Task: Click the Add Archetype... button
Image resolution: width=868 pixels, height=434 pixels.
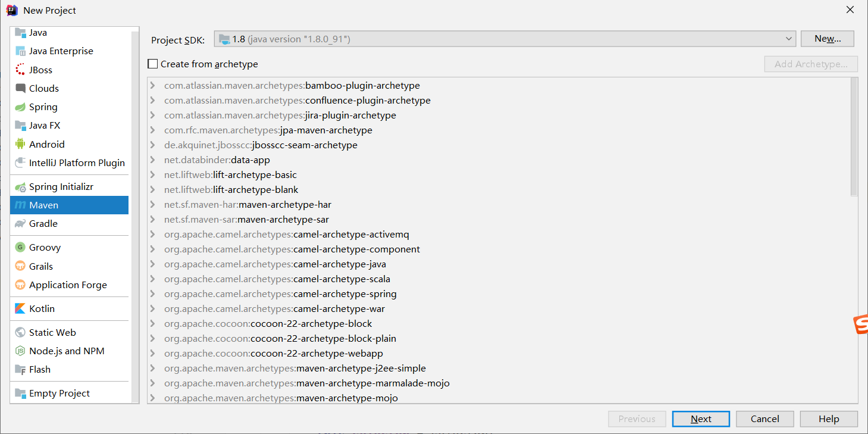Action: 811,64
